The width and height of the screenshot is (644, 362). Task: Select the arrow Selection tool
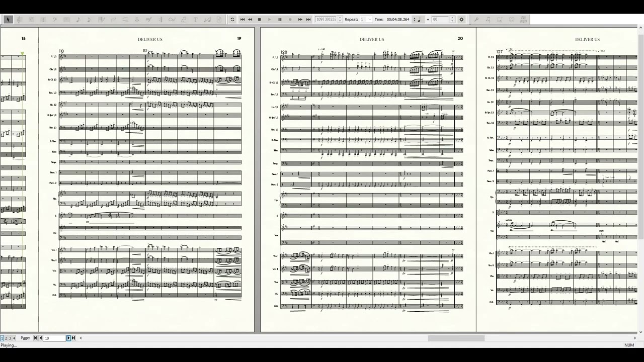(x=8, y=20)
